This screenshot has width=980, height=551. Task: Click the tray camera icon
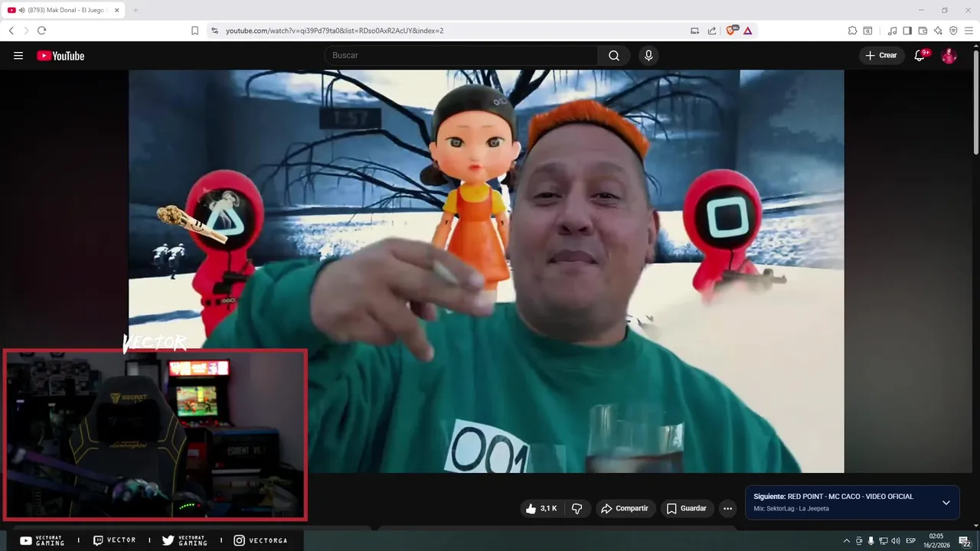(x=859, y=541)
